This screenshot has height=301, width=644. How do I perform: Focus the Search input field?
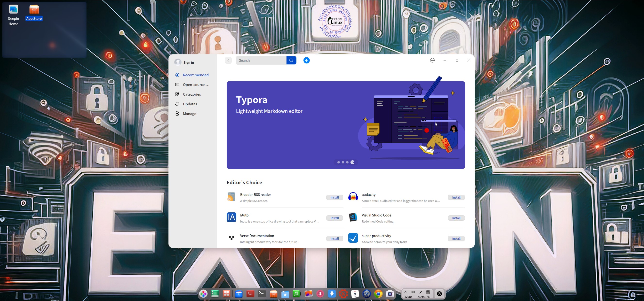(261, 61)
